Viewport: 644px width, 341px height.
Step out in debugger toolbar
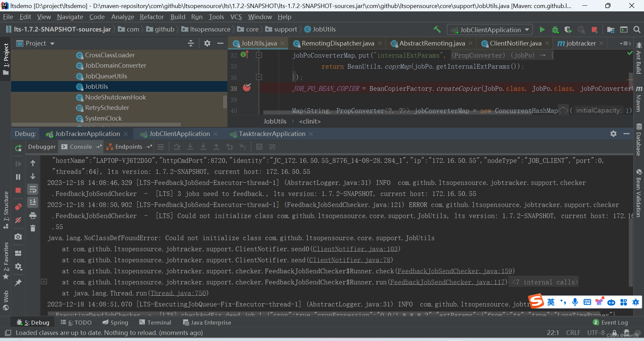click(x=216, y=147)
